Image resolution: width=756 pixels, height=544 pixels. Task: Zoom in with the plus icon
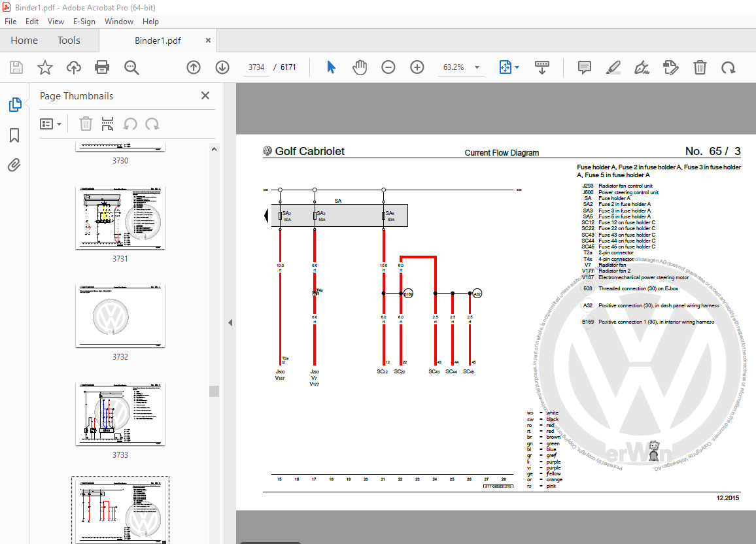(417, 67)
